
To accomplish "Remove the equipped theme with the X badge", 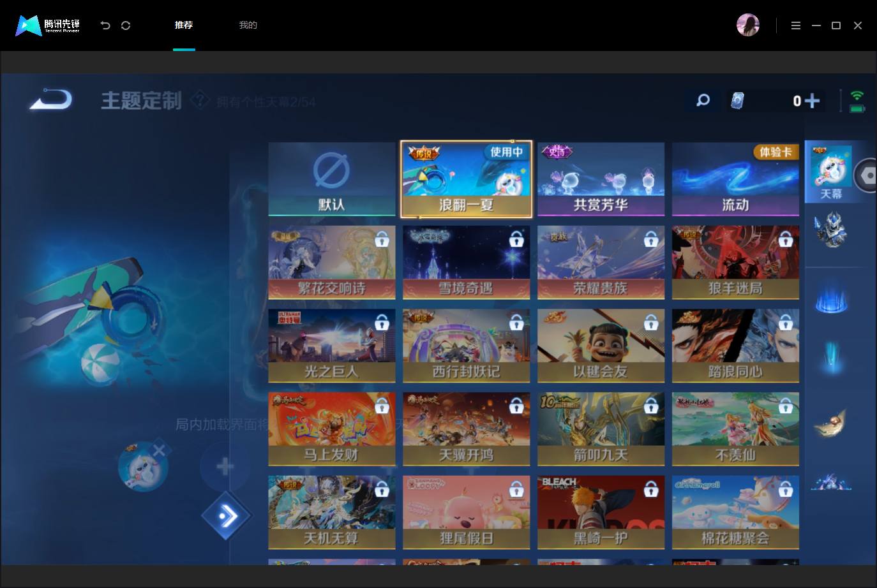I will click(159, 450).
